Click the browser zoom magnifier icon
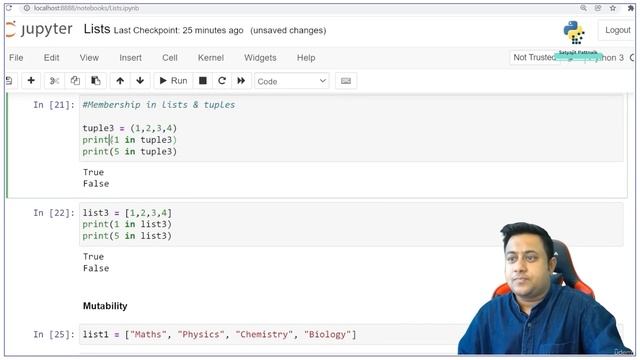 [584, 8]
